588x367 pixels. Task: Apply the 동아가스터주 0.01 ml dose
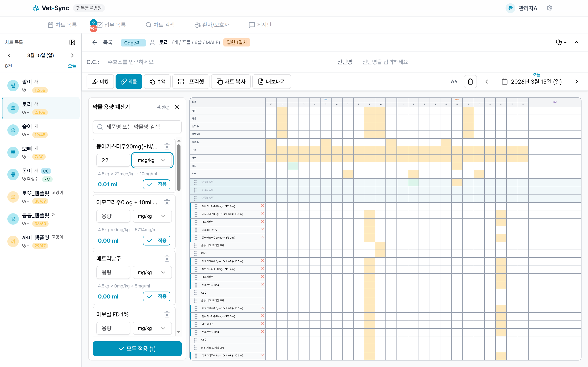point(156,184)
